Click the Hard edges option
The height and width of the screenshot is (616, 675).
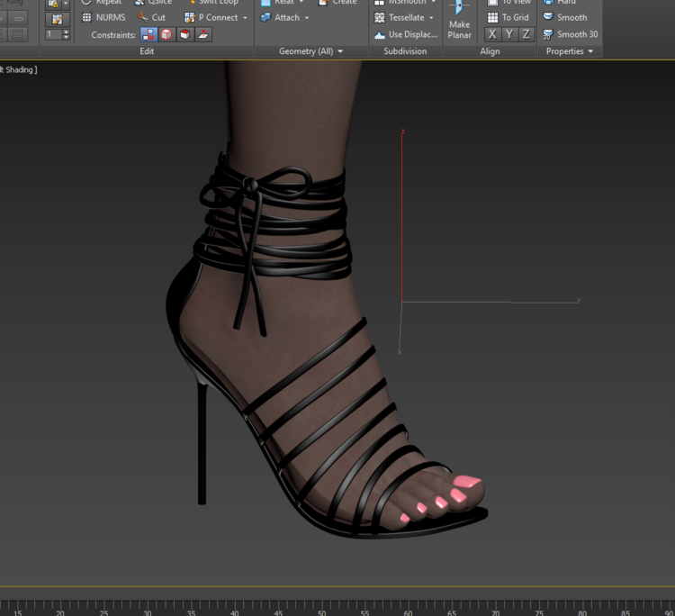click(x=560, y=2)
